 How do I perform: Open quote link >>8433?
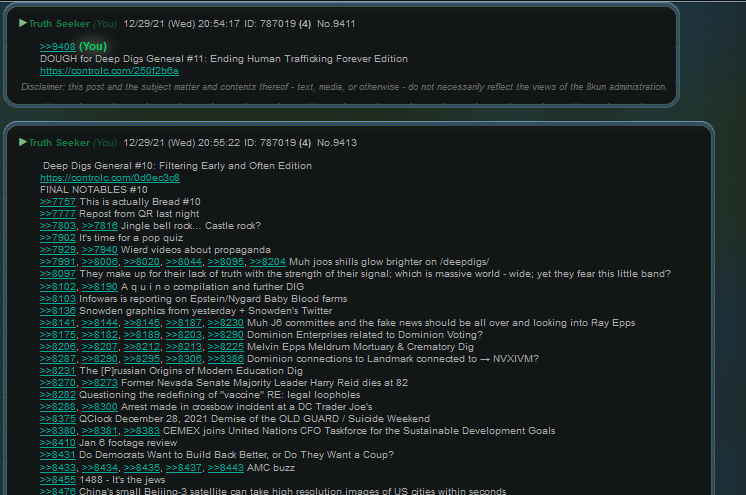click(x=58, y=468)
